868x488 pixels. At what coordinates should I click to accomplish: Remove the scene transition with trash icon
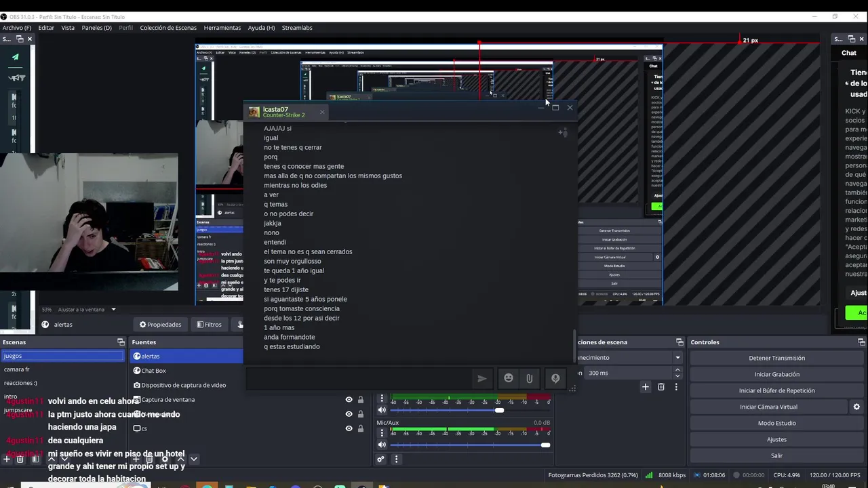(x=661, y=387)
